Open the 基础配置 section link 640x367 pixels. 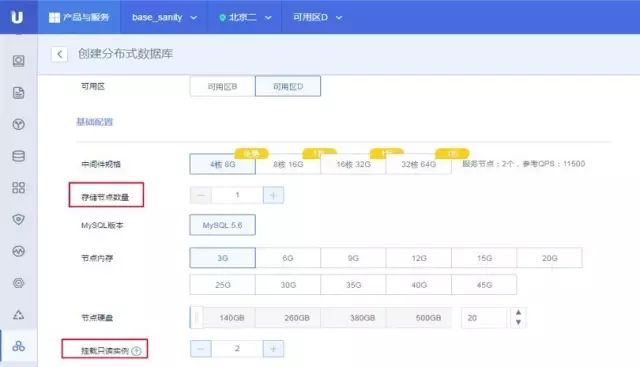[95, 122]
